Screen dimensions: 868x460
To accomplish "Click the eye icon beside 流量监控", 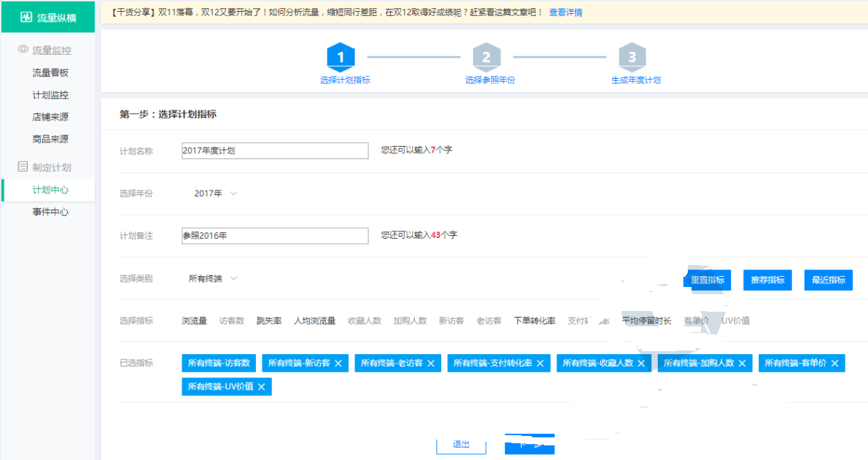I will click(23, 50).
